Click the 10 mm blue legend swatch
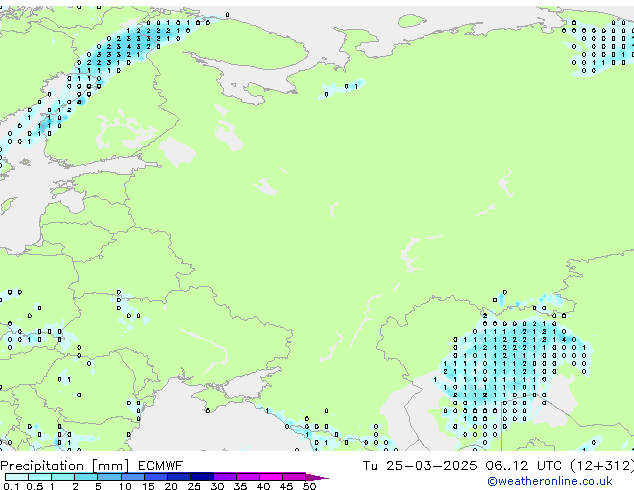 134,477
